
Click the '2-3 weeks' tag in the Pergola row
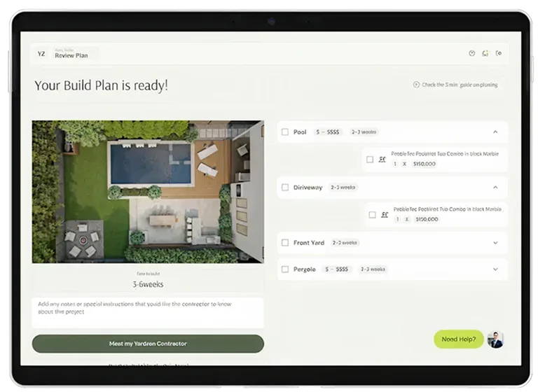[373, 269]
